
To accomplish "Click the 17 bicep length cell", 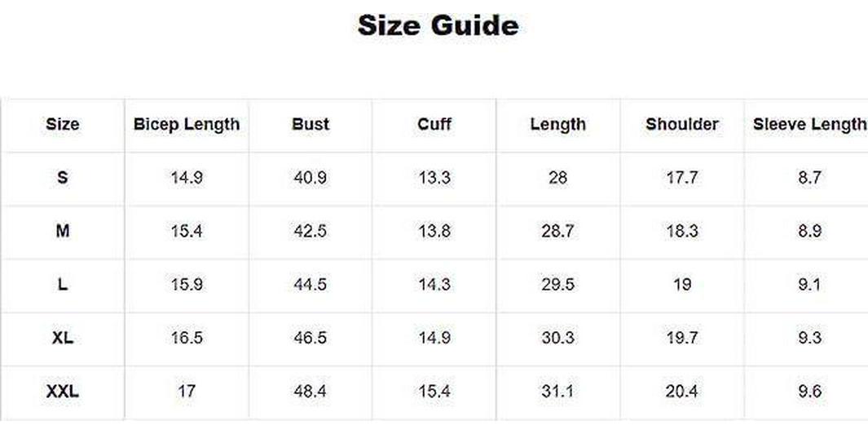I will [x=187, y=392].
